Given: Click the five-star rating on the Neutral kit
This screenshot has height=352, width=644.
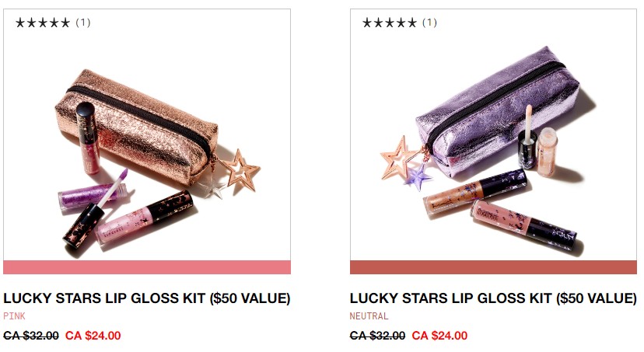Looking at the screenshot, I should click(390, 23).
